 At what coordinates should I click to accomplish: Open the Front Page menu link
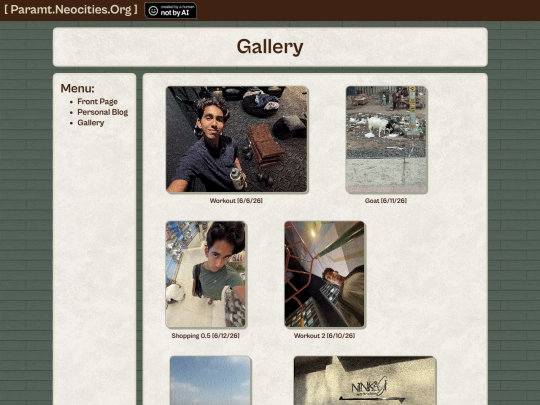[x=97, y=102]
